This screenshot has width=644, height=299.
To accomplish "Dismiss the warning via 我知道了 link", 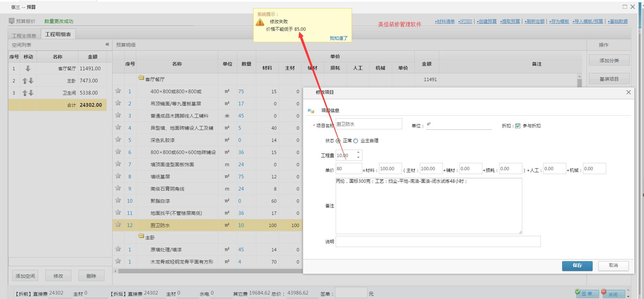I will pos(338,38).
